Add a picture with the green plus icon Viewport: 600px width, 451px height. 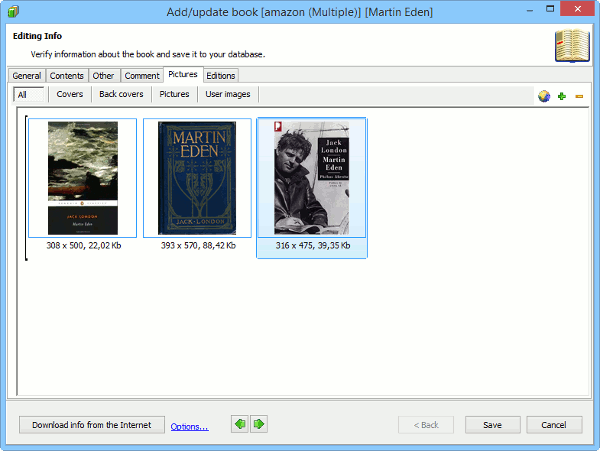(x=561, y=96)
